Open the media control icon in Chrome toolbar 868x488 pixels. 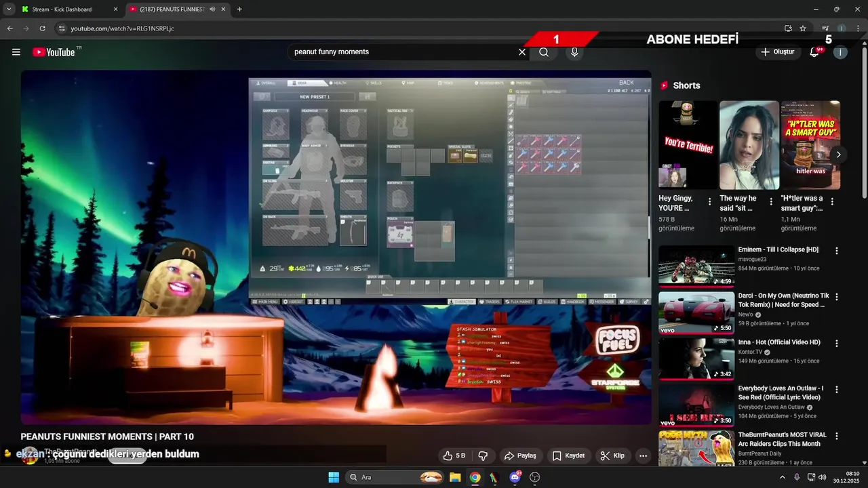[x=825, y=28]
